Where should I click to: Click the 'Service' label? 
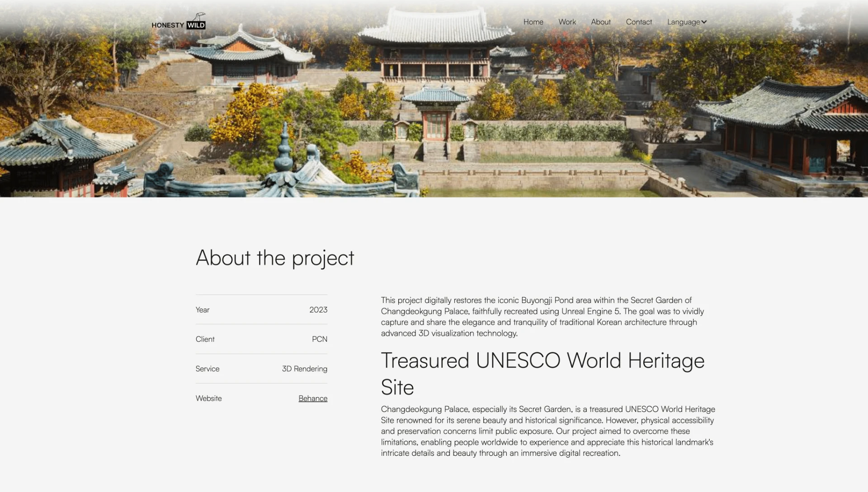click(x=208, y=369)
